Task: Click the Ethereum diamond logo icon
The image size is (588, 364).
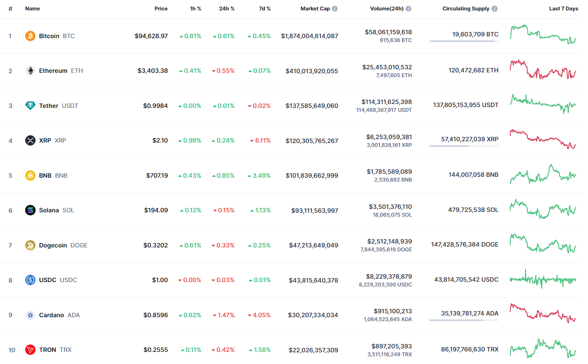Action: coord(30,71)
